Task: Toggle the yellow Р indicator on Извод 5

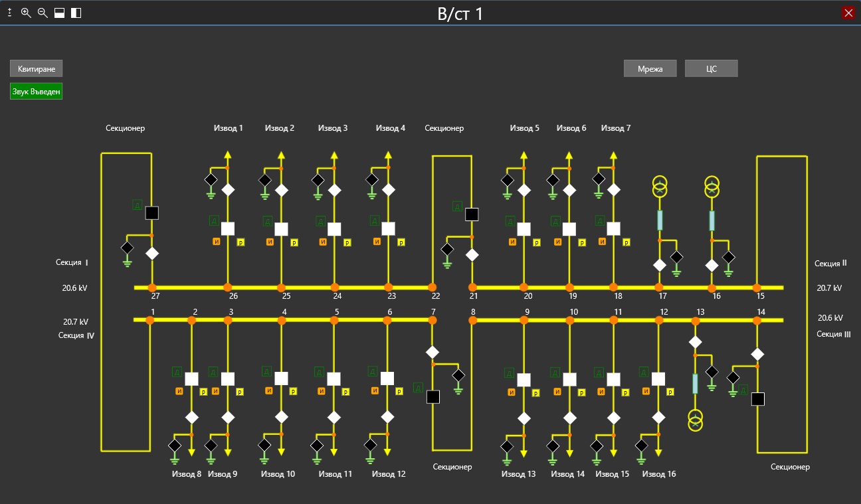Action: coord(537,243)
